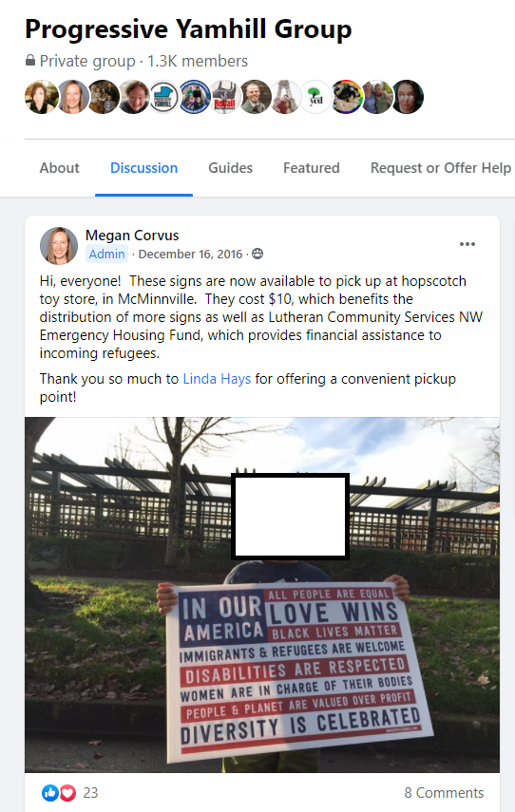Open the Request or Offer Help tab
This screenshot has width=515, height=812.
tap(441, 168)
